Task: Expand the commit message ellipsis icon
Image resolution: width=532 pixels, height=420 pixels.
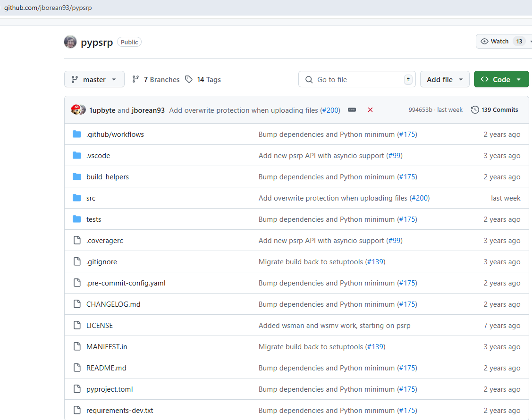Action: (352, 110)
